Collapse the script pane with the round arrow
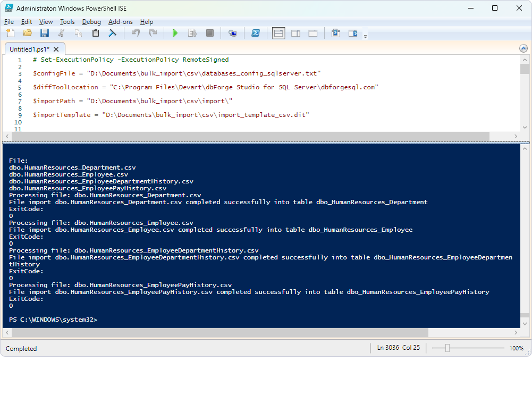The width and height of the screenshot is (532, 403). point(523,48)
